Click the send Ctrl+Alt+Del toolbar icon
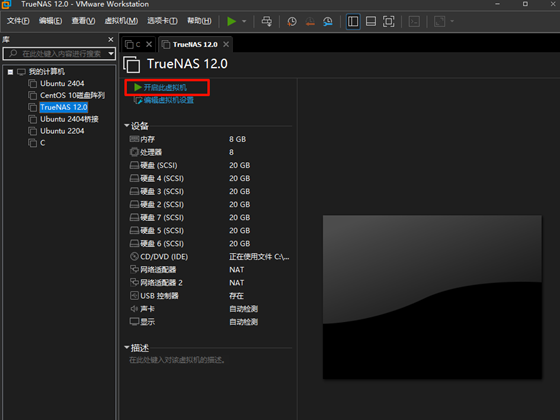The width and height of the screenshot is (560, 420). [x=266, y=21]
